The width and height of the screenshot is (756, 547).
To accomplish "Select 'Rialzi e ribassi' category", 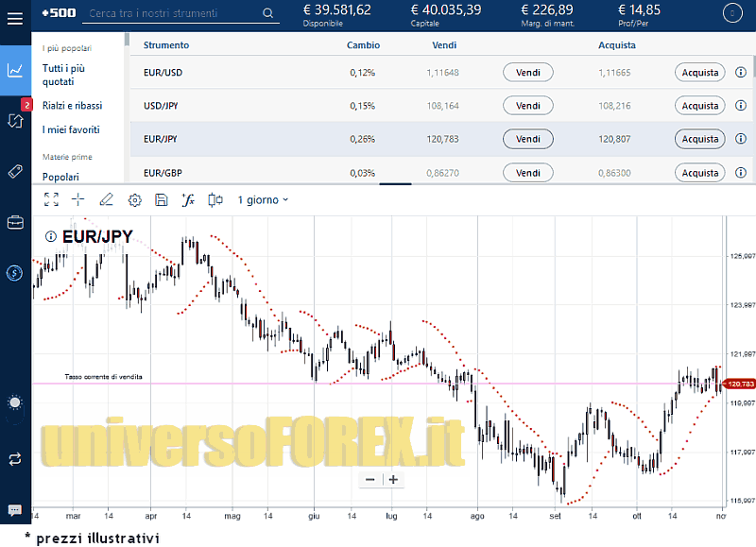I will (72, 106).
